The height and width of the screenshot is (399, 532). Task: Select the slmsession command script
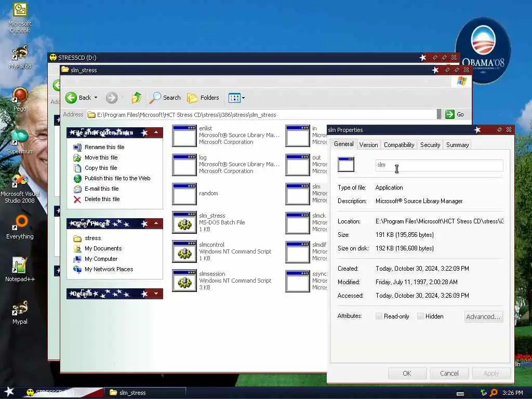222,281
